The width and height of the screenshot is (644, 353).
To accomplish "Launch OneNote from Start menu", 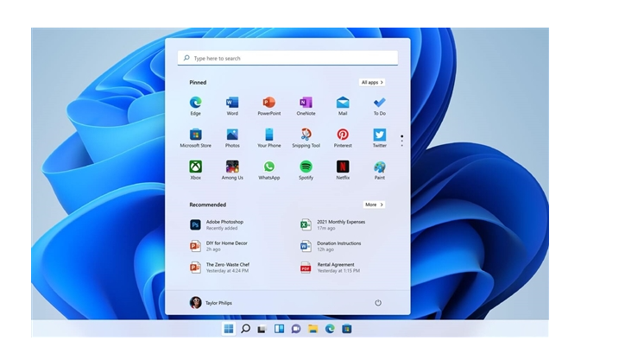I will (x=306, y=104).
